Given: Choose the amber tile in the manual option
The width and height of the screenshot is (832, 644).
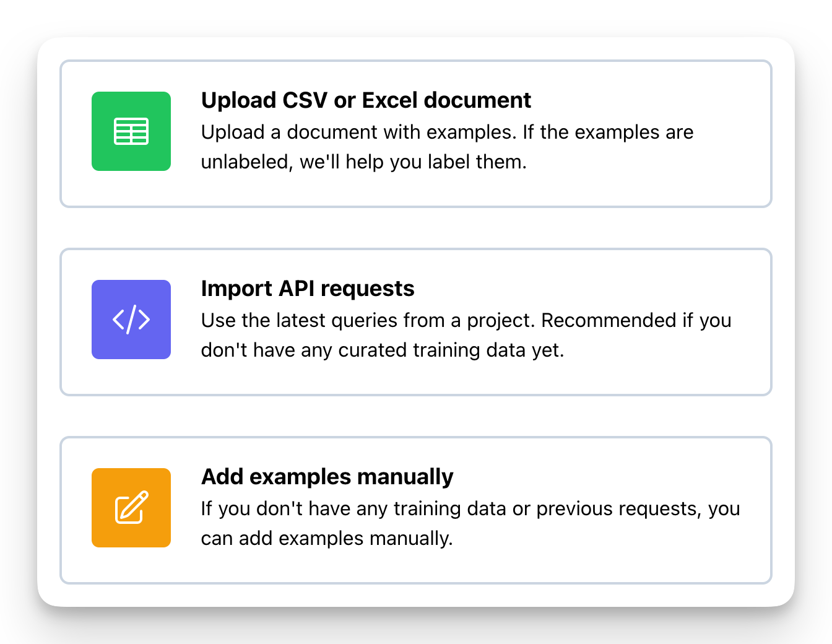Looking at the screenshot, I should pyautogui.click(x=131, y=508).
